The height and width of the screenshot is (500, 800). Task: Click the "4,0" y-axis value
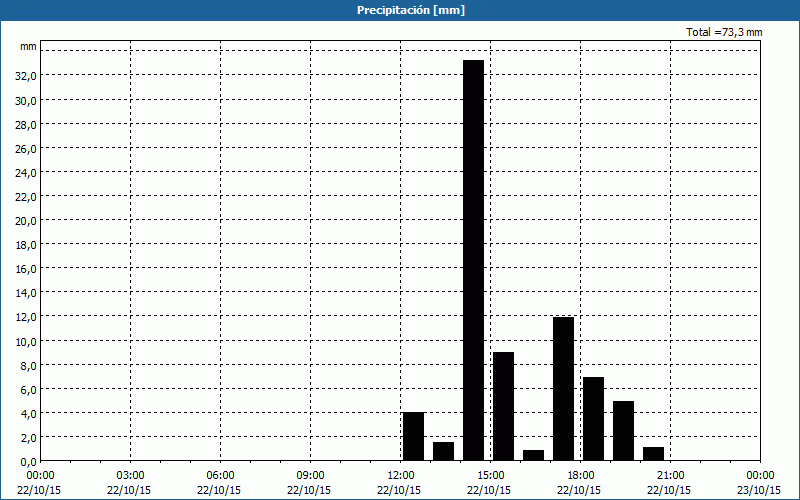[28, 413]
